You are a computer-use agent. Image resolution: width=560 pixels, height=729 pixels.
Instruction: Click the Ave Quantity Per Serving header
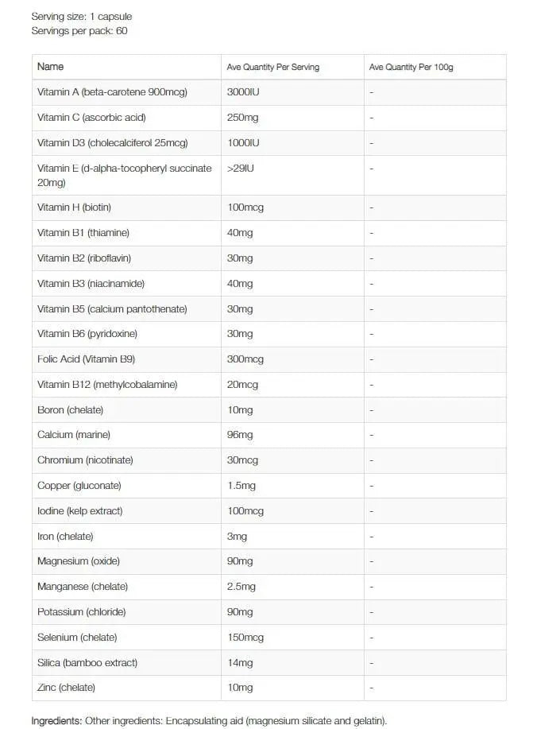coord(272,68)
